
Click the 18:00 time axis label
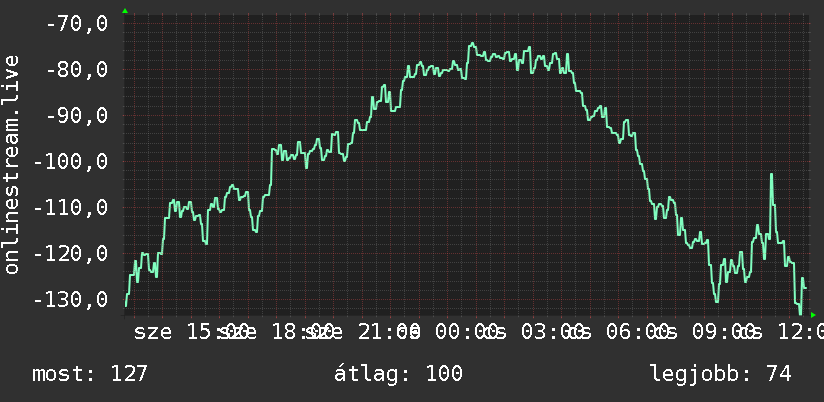(303, 332)
